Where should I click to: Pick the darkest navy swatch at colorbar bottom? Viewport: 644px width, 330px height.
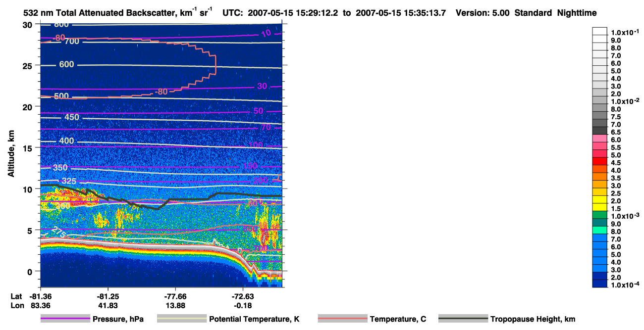pyautogui.click(x=600, y=283)
